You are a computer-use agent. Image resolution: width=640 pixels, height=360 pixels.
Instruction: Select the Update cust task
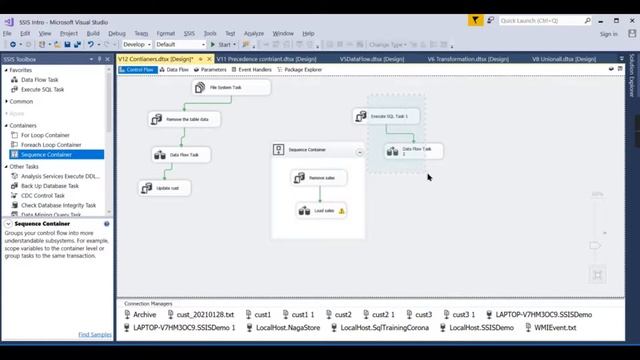tap(164, 188)
